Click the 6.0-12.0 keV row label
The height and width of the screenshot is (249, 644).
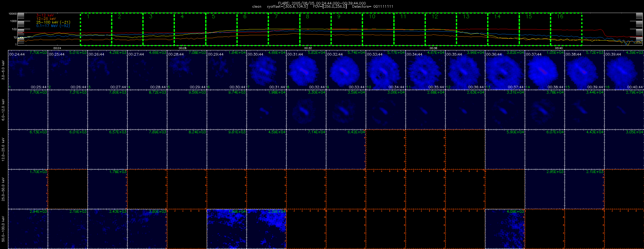(3, 110)
